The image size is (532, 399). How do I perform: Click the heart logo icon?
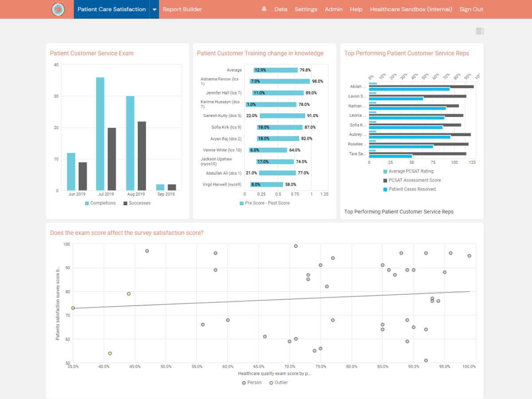tap(58, 9)
